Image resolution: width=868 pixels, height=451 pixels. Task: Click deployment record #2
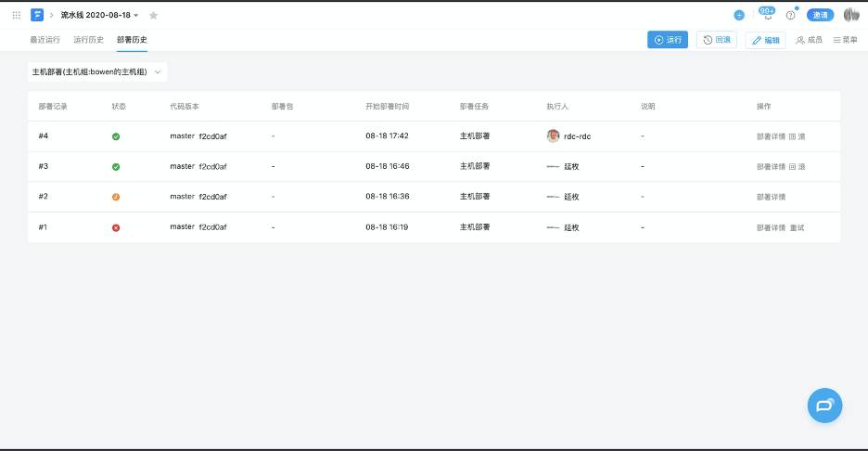point(44,196)
